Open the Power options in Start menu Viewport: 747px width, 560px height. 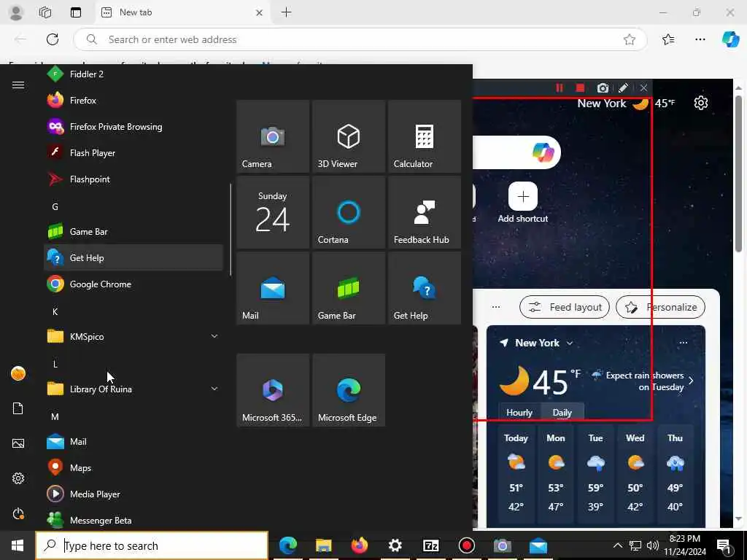click(x=18, y=513)
